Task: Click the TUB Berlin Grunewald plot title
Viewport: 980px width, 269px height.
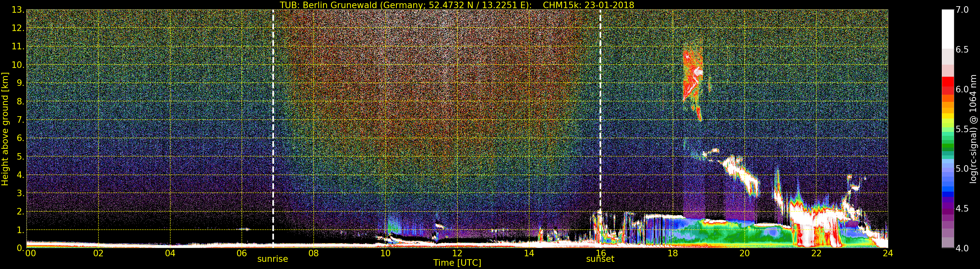Action: click(x=457, y=5)
